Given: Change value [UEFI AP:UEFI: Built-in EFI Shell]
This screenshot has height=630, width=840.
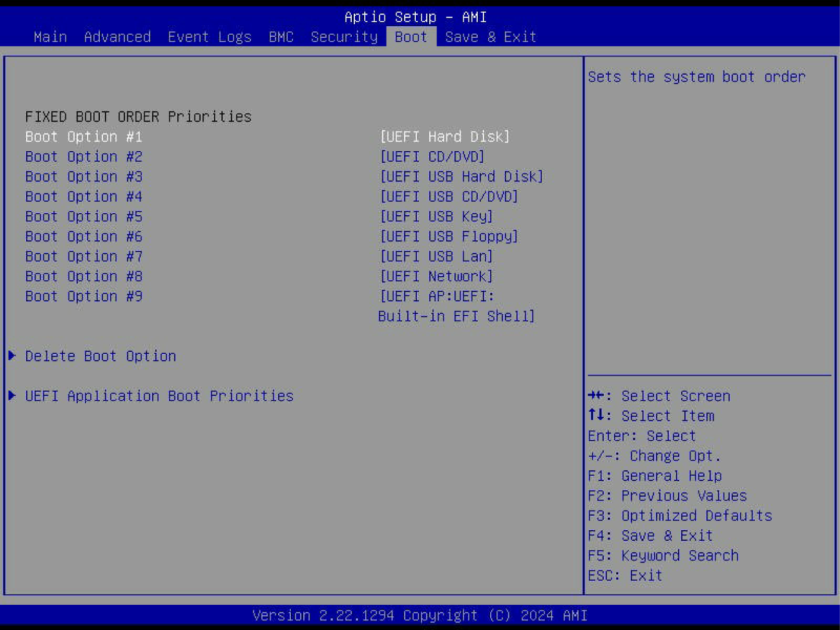Looking at the screenshot, I should [457, 306].
